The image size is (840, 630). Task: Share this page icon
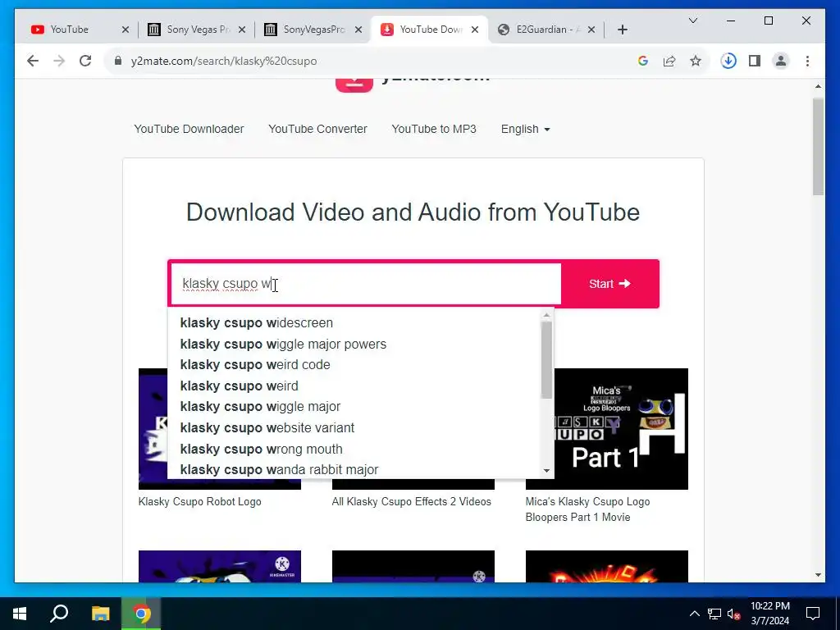pyautogui.click(x=669, y=61)
